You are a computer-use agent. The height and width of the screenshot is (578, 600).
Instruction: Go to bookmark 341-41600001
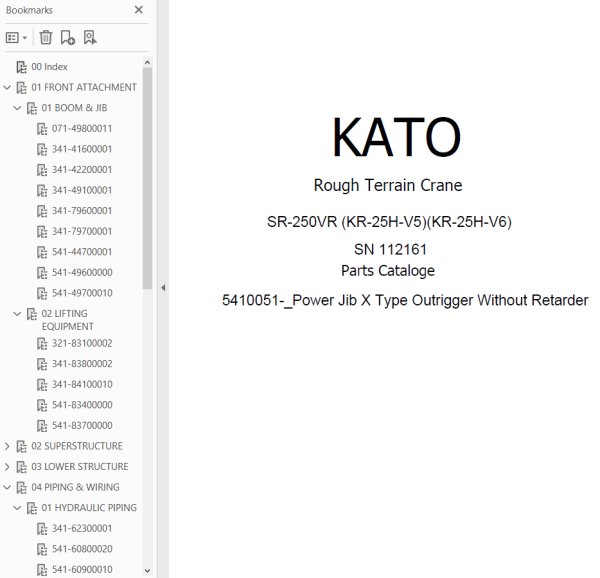(82, 149)
